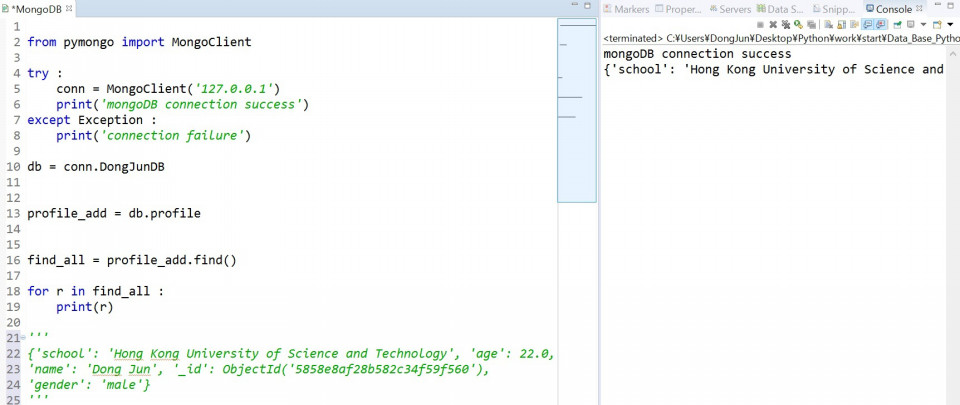The height and width of the screenshot is (405, 960).
Task: Click the 'print(r)' statement
Action: (84, 307)
